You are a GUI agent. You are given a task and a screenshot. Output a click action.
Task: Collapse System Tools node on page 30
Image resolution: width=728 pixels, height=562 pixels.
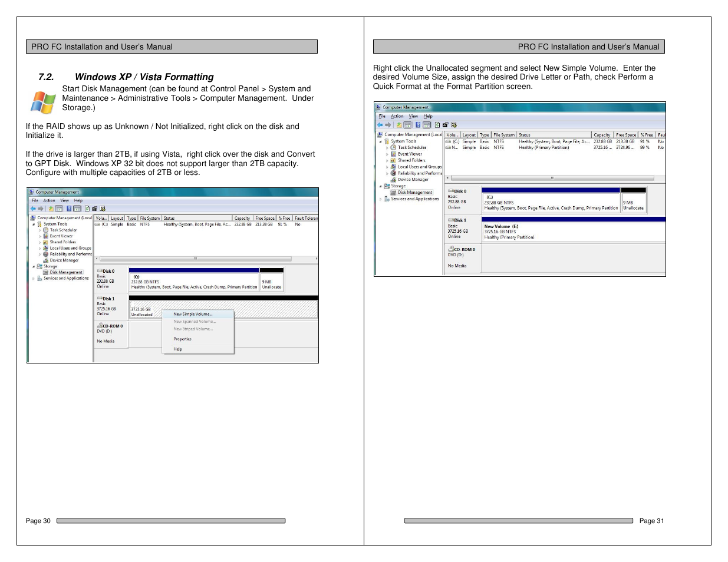coord(34,224)
